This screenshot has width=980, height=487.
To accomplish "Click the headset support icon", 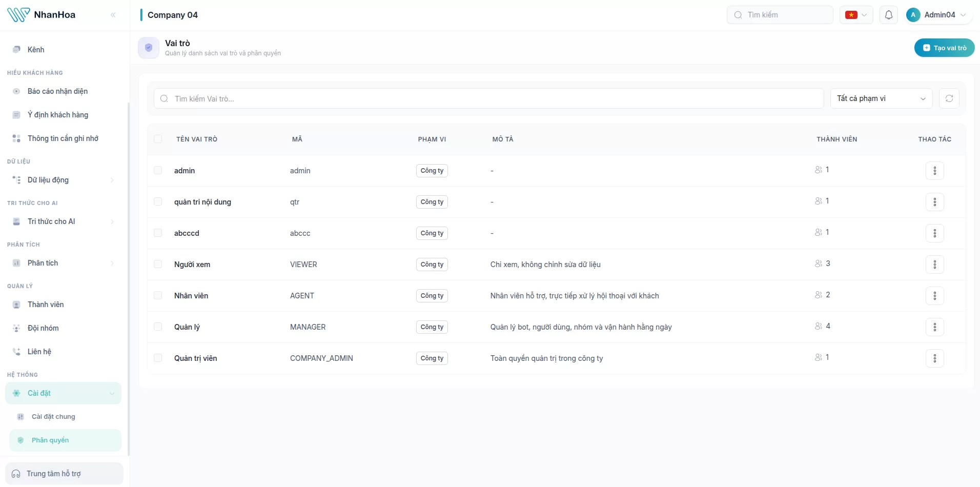I will [16, 474].
